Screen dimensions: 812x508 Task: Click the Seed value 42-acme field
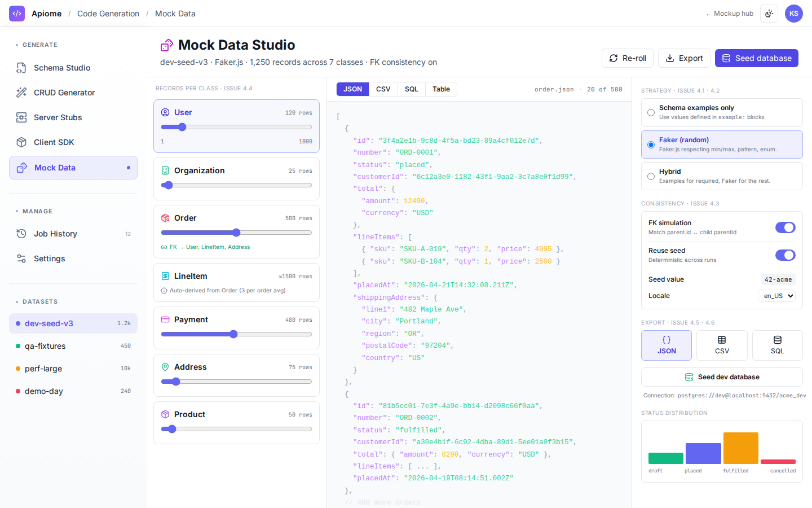click(x=778, y=279)
